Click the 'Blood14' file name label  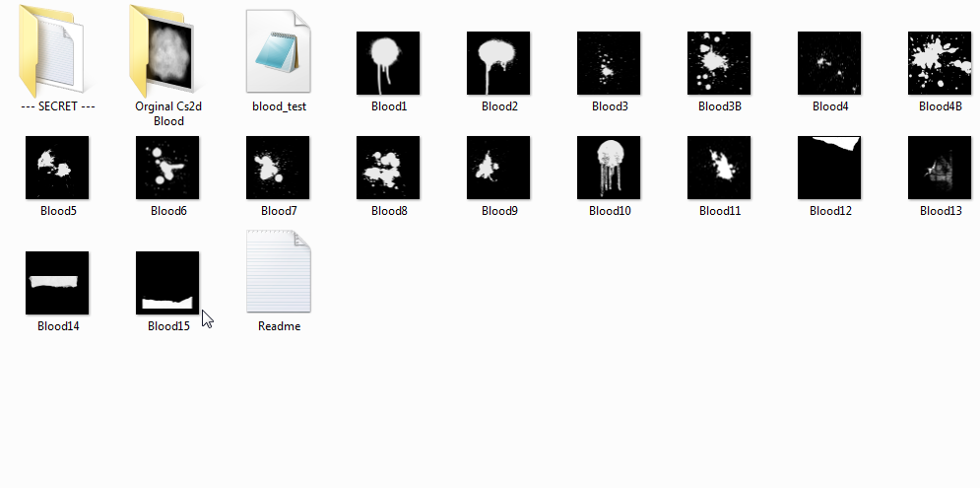tap(58, 326)
